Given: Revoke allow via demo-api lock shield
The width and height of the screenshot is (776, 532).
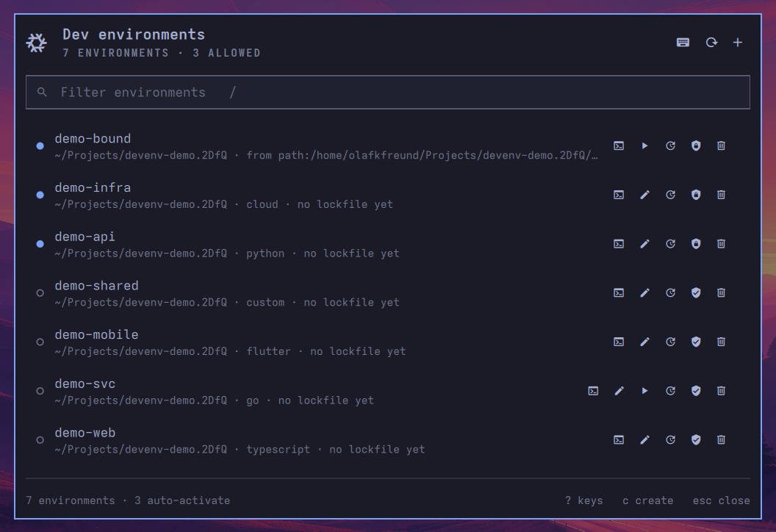Looking at the screenshot, I should (696, 243).
